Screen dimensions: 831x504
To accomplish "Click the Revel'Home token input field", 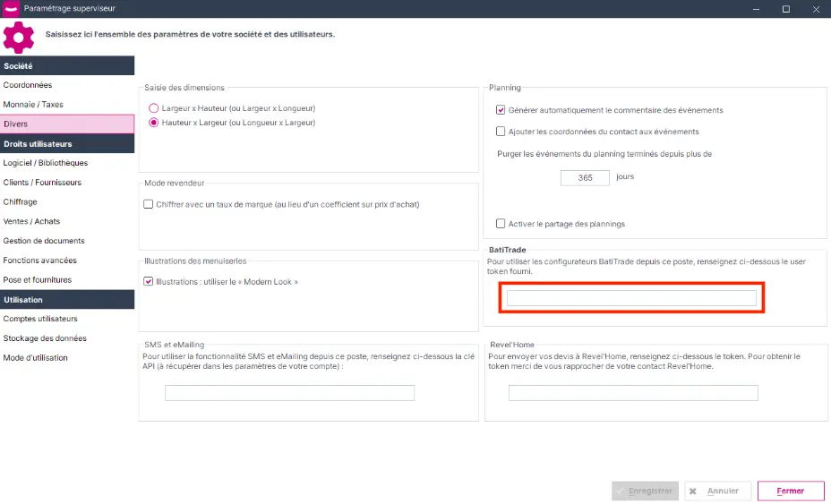I will [633, 393].
